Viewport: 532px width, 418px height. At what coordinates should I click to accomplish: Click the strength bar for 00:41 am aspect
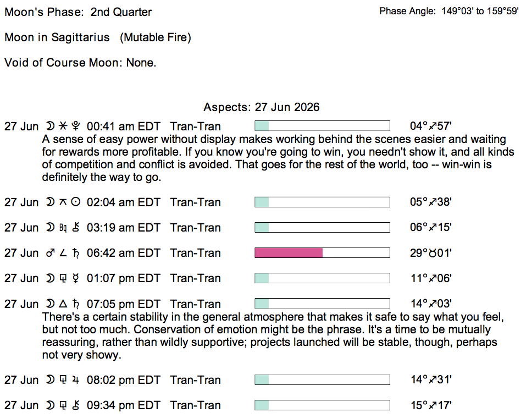click(322, 125)
